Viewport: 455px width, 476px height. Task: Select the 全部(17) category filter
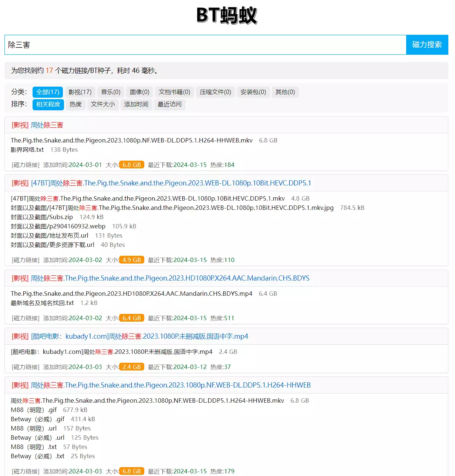point(48,92)
